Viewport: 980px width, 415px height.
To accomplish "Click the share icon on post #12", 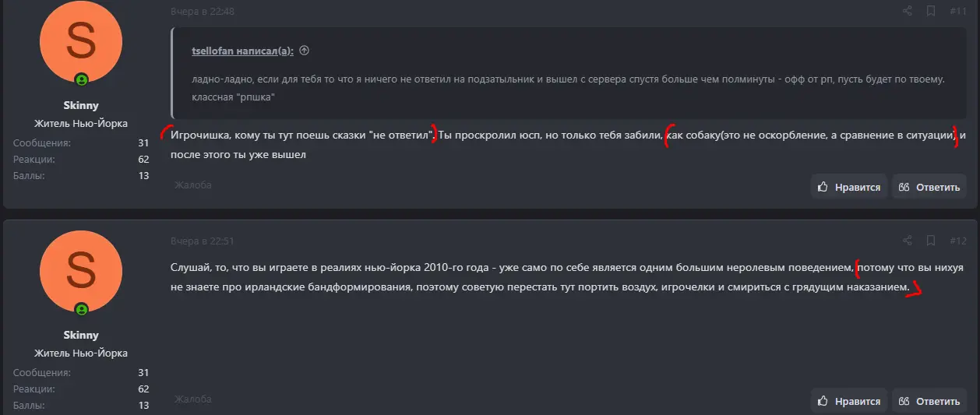I will [x=907, y=241].
